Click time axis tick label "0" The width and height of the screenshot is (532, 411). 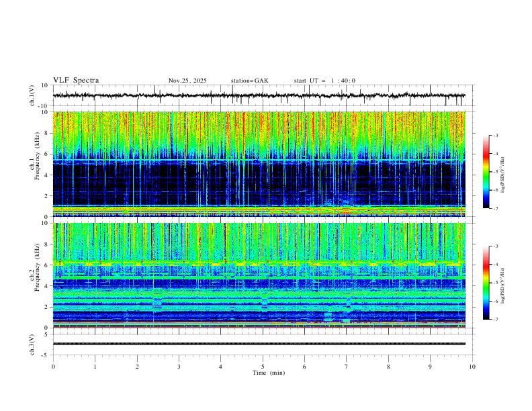click(x=53, y=367)
